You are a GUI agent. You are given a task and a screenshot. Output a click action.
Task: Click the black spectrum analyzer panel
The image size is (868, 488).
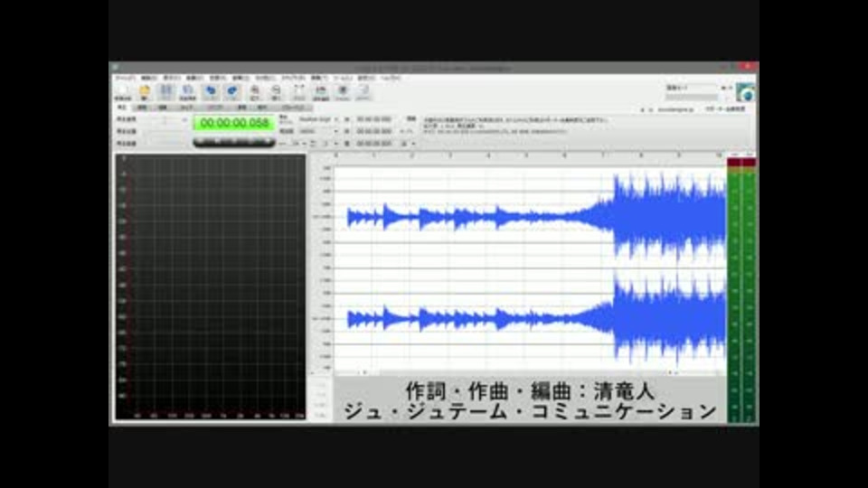pos(211,286)
